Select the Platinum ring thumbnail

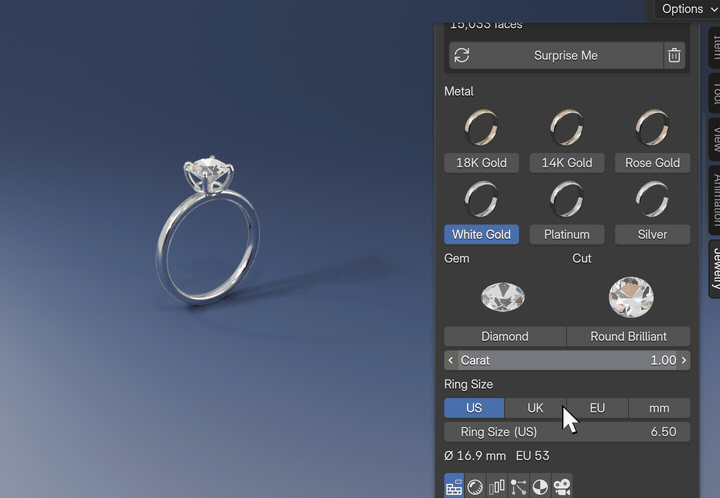tap(567, 199)
